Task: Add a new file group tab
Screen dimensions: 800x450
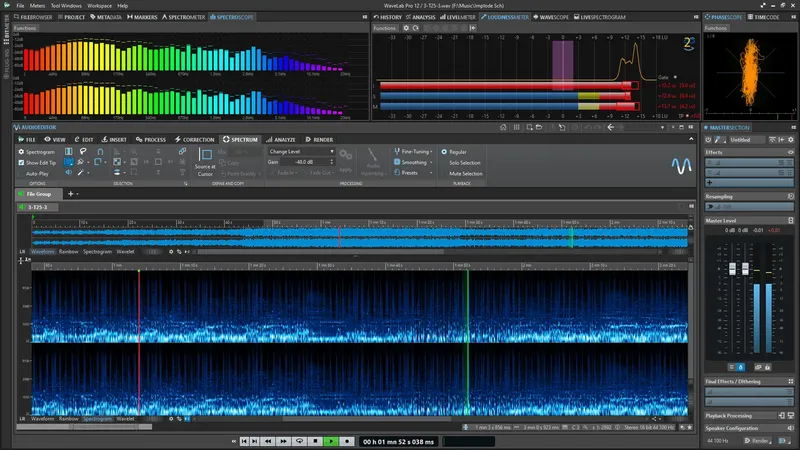Action: [x=71, y=192]
